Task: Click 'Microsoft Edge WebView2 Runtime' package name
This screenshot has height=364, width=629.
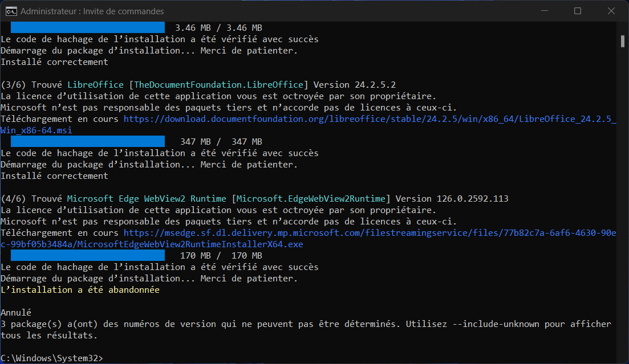Action: (147, 199)
